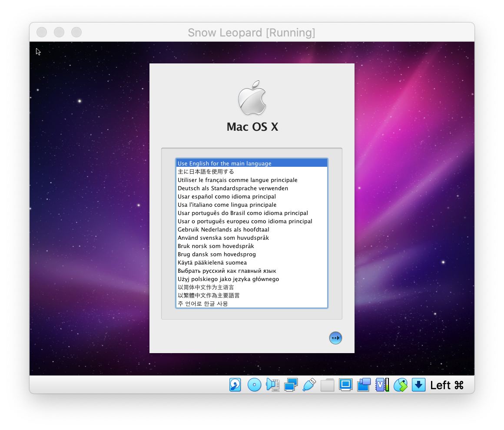504x430 pixels.
Task: Click the display monitor status icon
Action: tap(345, 385)
